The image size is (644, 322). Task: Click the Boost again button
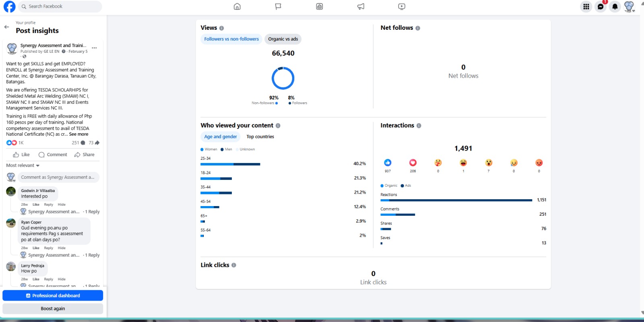[53, 309]
